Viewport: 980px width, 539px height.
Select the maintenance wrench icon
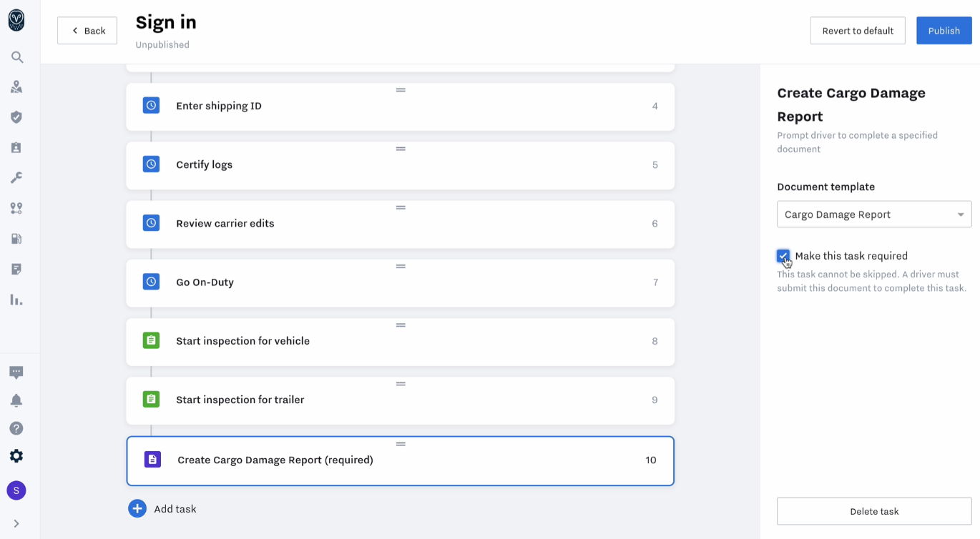16,177
